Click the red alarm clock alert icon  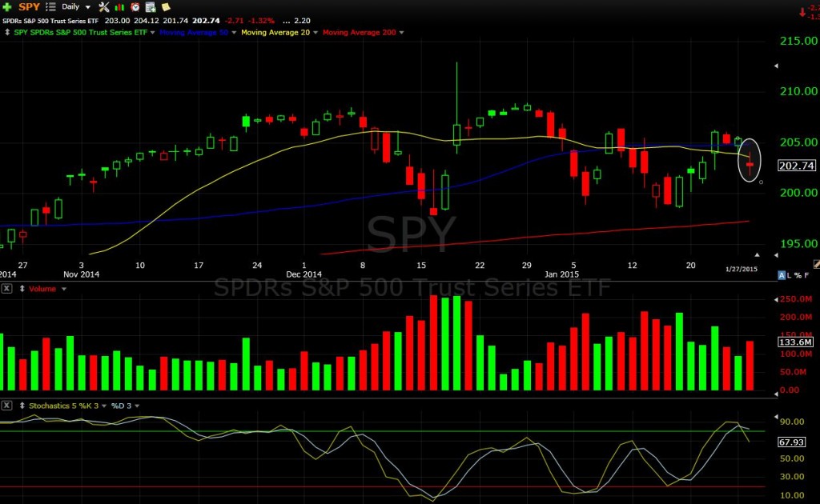pyautogui.click(x=135, y=6)
